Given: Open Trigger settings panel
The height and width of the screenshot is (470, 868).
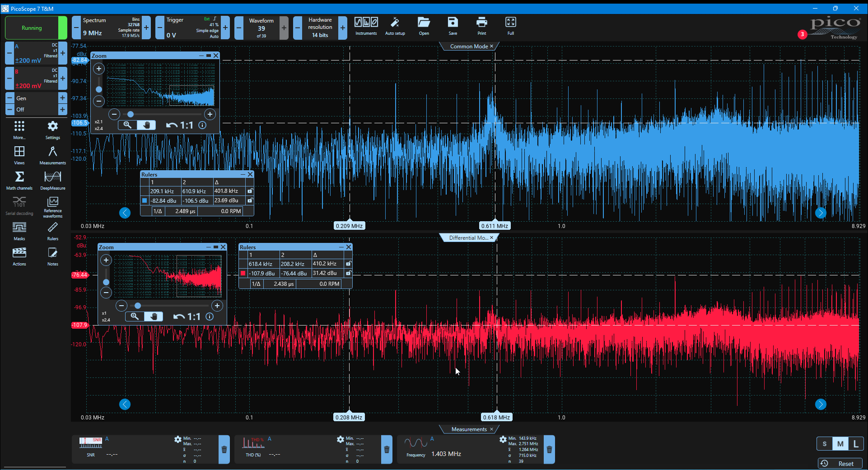Looking at the screenshot, I should (192, 28).
